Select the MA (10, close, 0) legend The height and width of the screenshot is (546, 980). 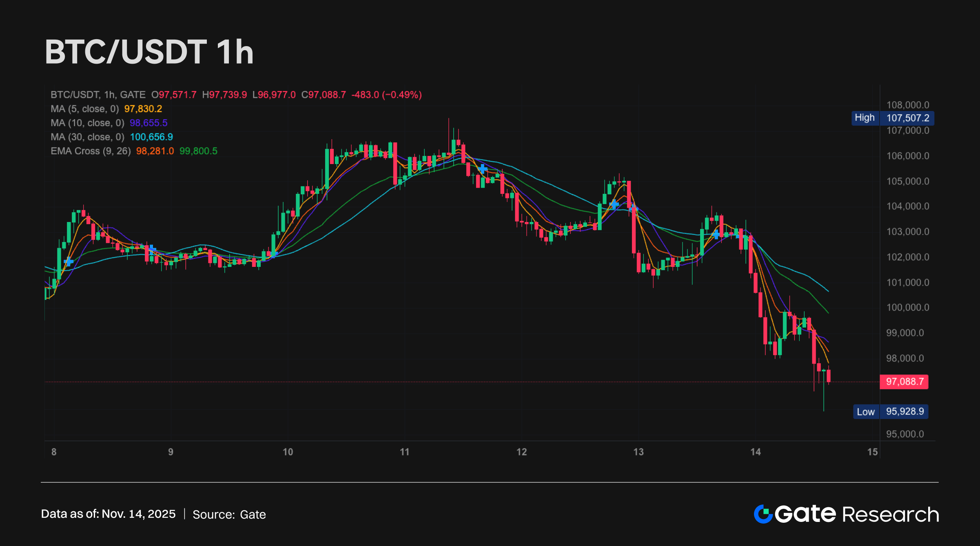pos(87,123)
